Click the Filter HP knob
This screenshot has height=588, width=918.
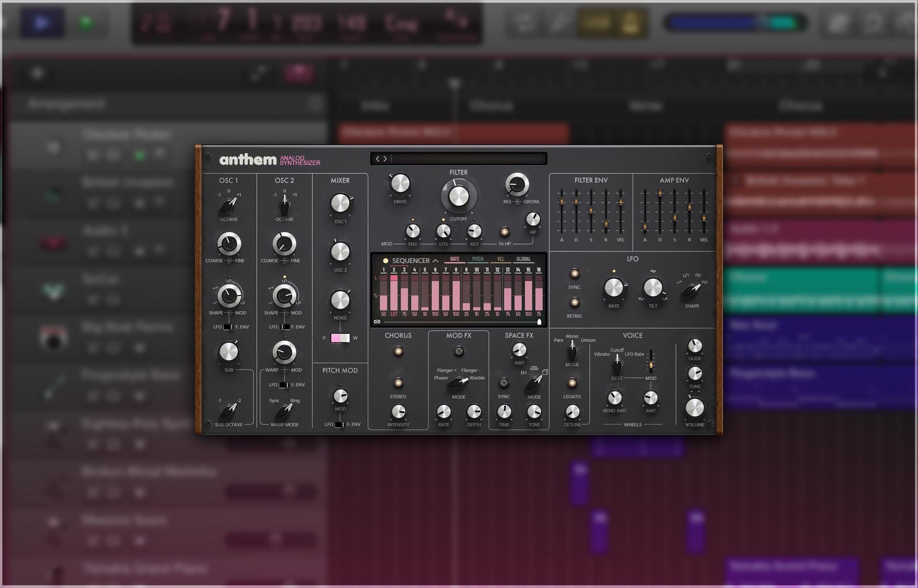(x=533, y=219)
